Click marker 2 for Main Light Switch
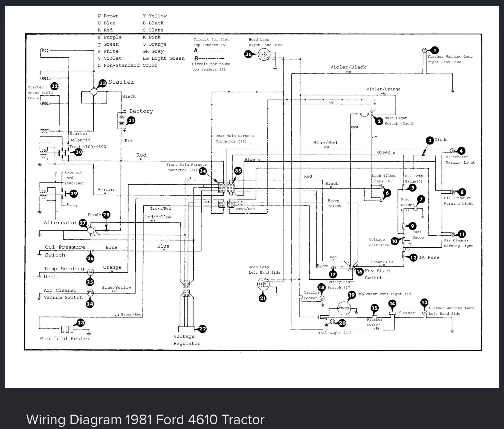Image resolution: width=504 pixels, height=429 pixels. (x=379, y=121)
